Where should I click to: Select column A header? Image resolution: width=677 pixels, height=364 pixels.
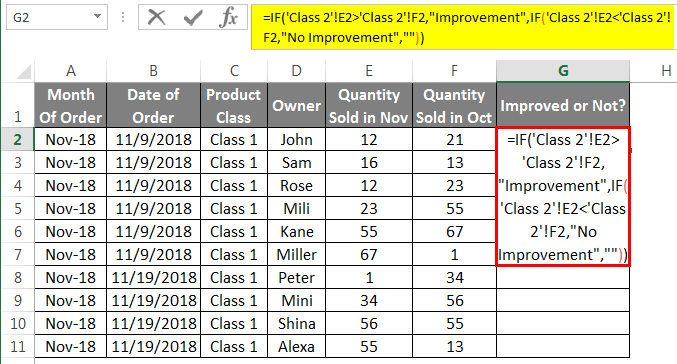click(x=70, y=71)
